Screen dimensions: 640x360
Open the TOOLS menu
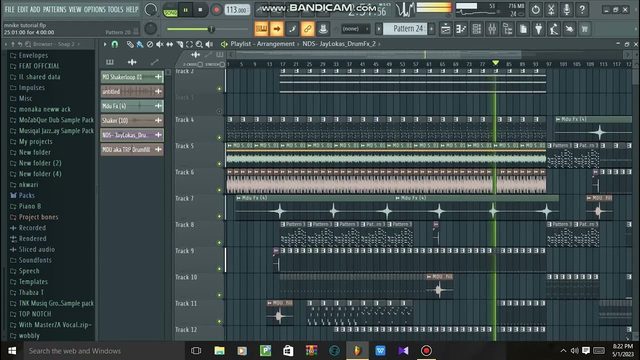(115, 9)
